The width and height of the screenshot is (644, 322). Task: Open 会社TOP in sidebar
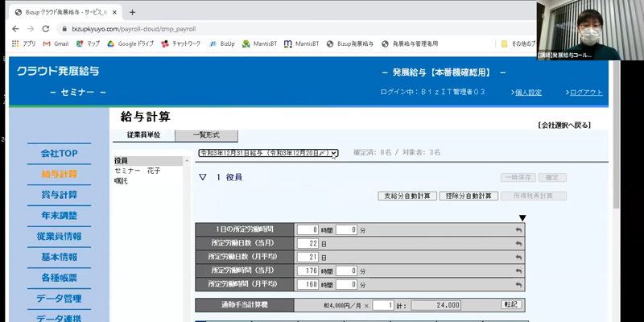[59, 153]
